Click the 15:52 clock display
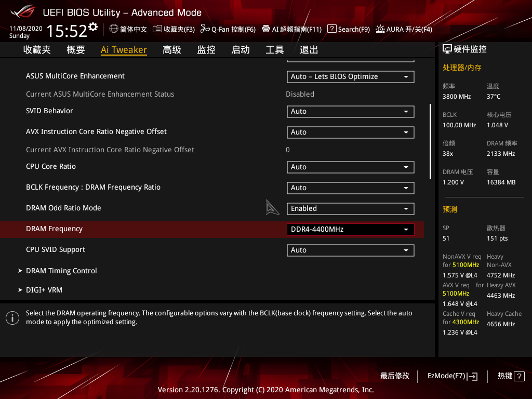Screen dimensions: 532x399 tap(67, 31)
